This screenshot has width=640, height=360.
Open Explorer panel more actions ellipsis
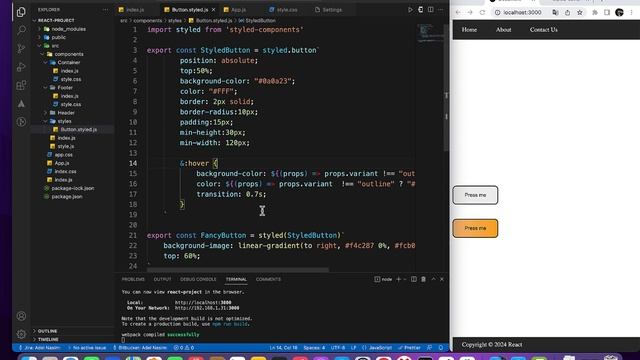tap(105, 9)
